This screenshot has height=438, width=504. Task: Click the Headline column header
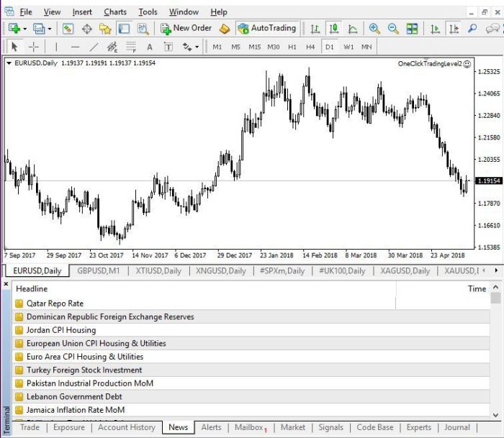[204, 288]
